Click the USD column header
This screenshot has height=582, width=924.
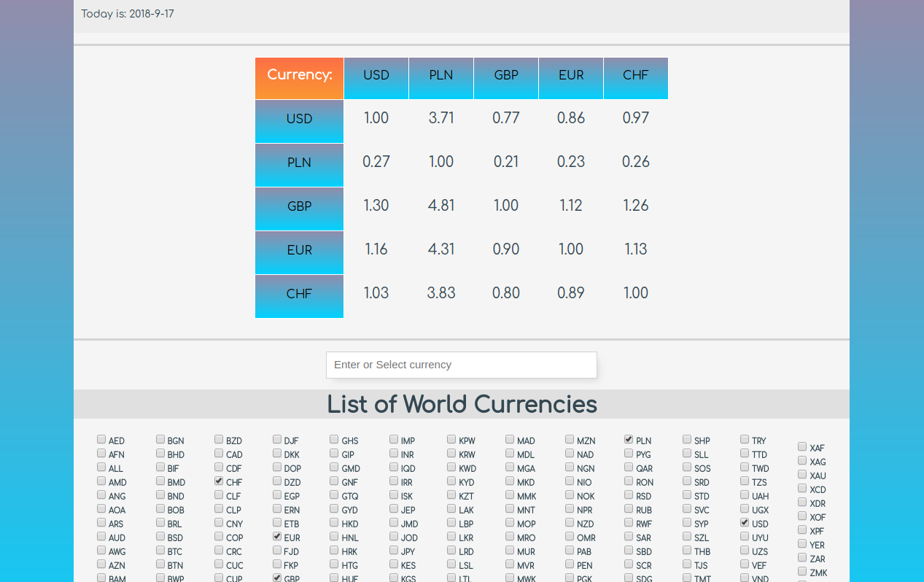[x=376, y=78]
